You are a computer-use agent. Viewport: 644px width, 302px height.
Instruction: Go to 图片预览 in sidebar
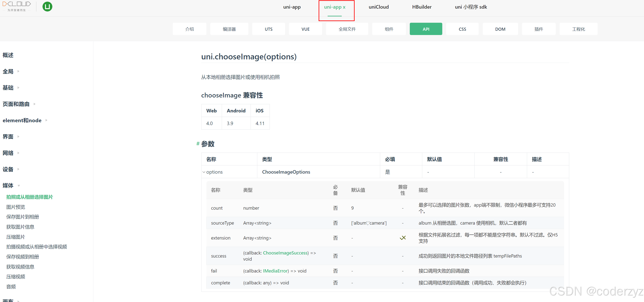(x=16, y=207)
